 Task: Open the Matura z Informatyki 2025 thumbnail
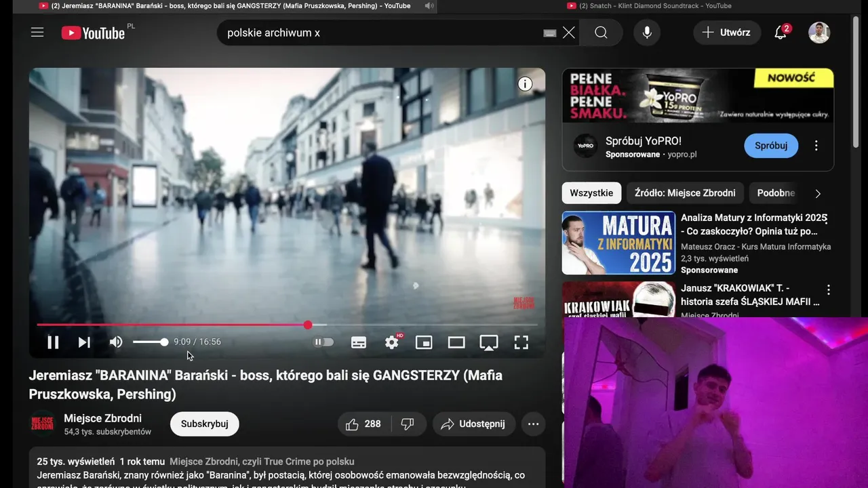tap(618, 243)
